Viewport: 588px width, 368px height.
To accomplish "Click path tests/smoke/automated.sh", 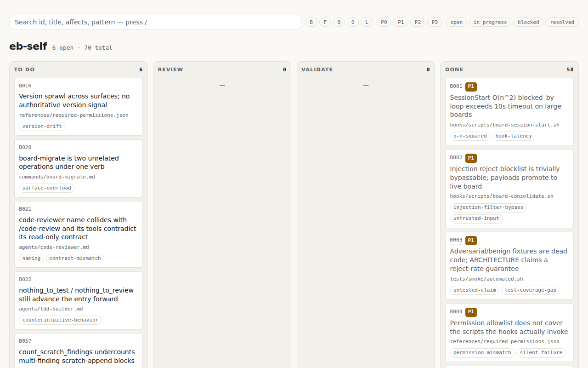I will [486, 279].
